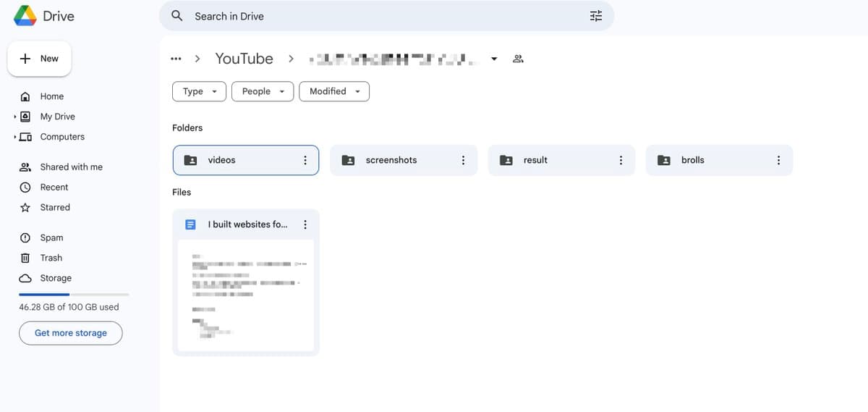
Task: Open more actions for brolls folder
Action: click(778, 160)
